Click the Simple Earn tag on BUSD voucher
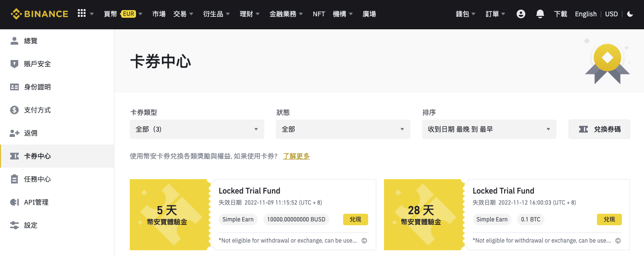This screenshot has height=256, width=644. 238,219
